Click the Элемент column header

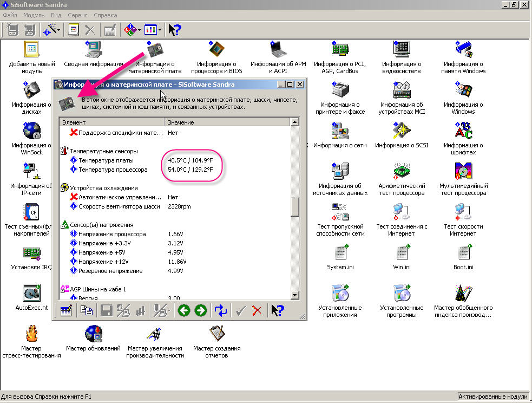coord(112,122)
